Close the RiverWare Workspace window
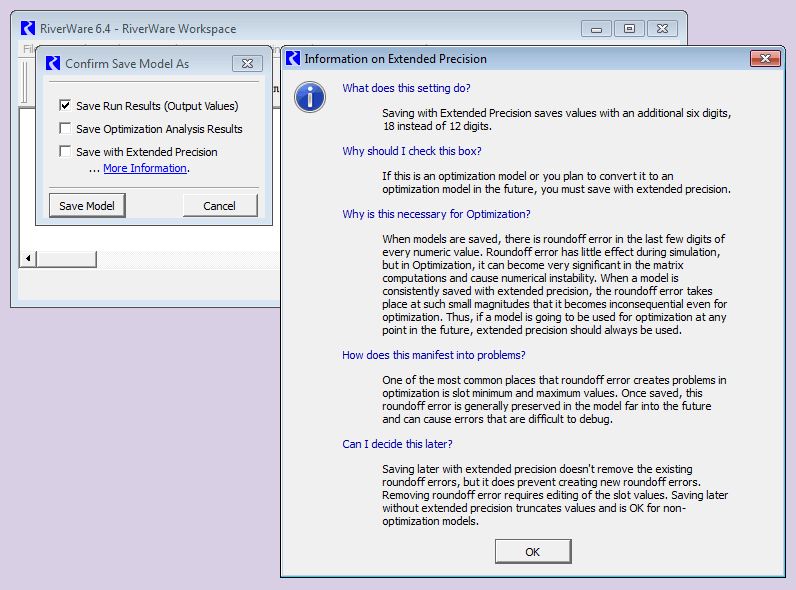 662,29
